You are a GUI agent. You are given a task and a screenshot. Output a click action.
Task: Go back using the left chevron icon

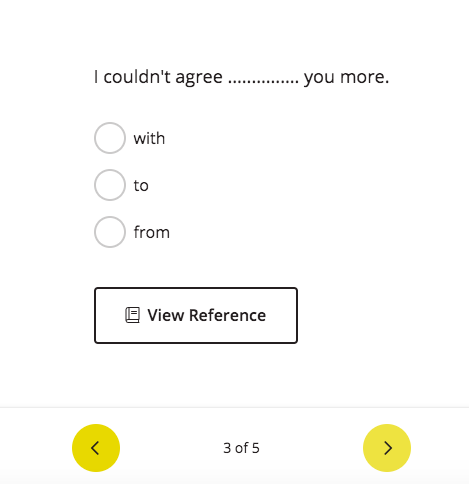[x=95, y=448]
